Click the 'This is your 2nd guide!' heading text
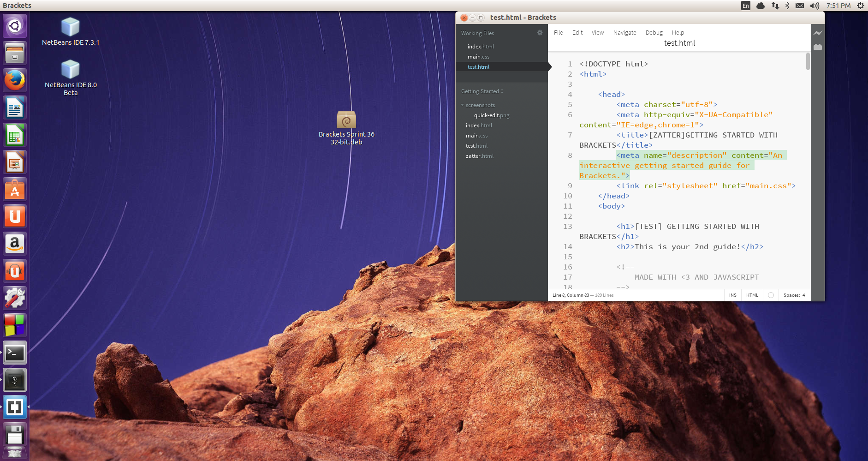 click(x=687, y=247)
